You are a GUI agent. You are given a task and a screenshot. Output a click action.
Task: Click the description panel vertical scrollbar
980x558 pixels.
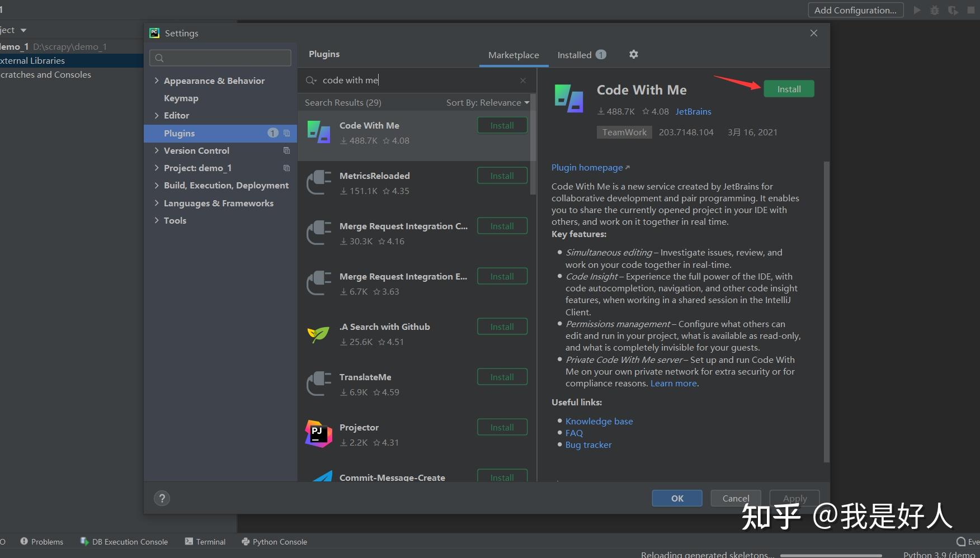point(826,312)
